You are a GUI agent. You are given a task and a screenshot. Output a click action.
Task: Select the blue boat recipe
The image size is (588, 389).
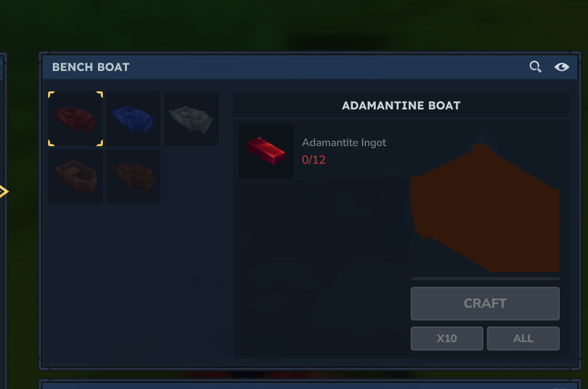tap(133, 118)
